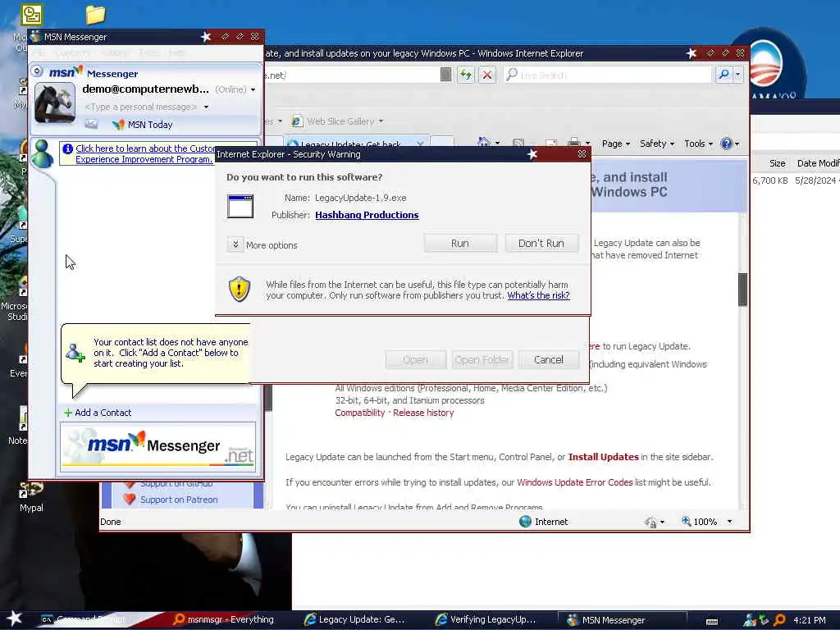Screen dimensions: 840x630
Task: Click the red stop icon in IE
Action: (487, 75)
